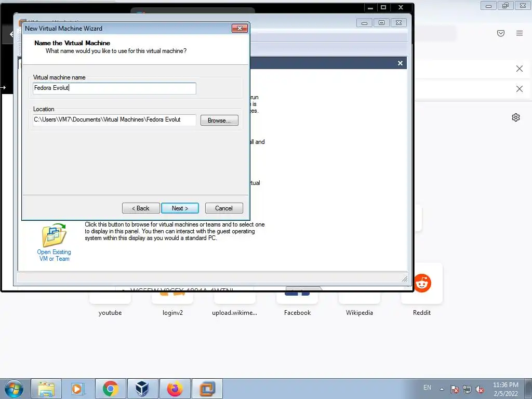This screenshot has height=399, width=532.
Task: Launch Windows Media Player from taskbar
Action: pyautogui.click(x=78, y=389)
